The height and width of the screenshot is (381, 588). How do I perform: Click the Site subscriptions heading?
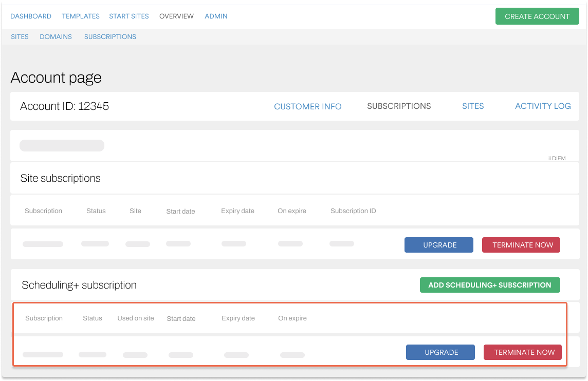[x=60, y=178]
